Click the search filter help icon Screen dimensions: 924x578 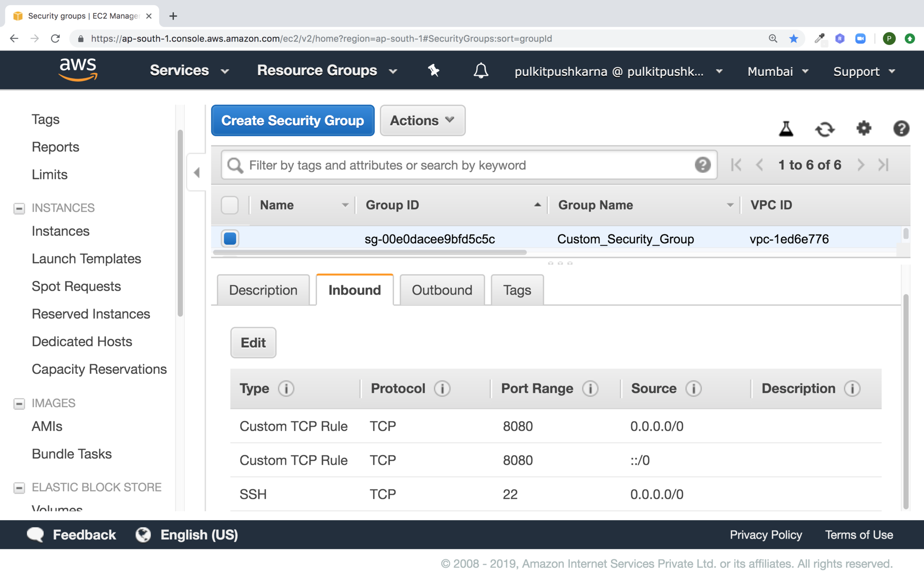tap(702, 165)
